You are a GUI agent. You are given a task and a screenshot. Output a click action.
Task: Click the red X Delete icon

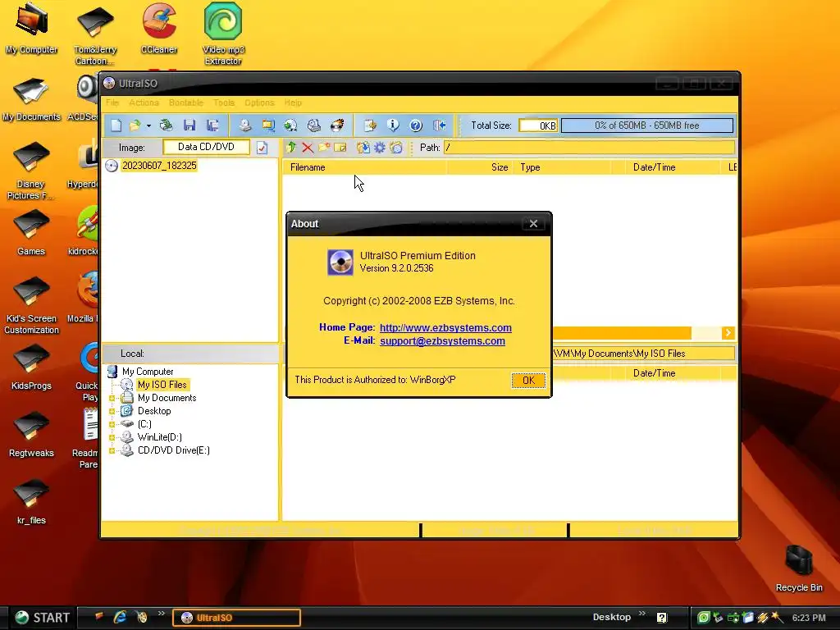pos(308,148)
